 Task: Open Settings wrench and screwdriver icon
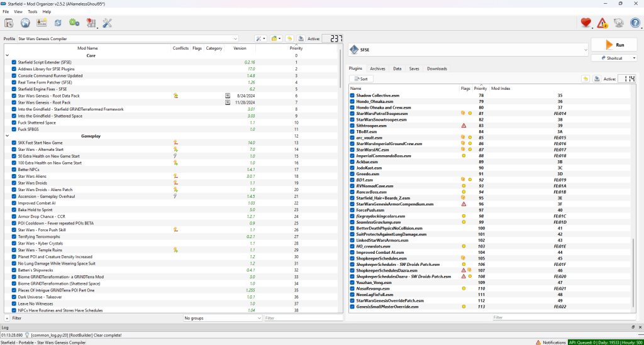(x=107, y=23)
